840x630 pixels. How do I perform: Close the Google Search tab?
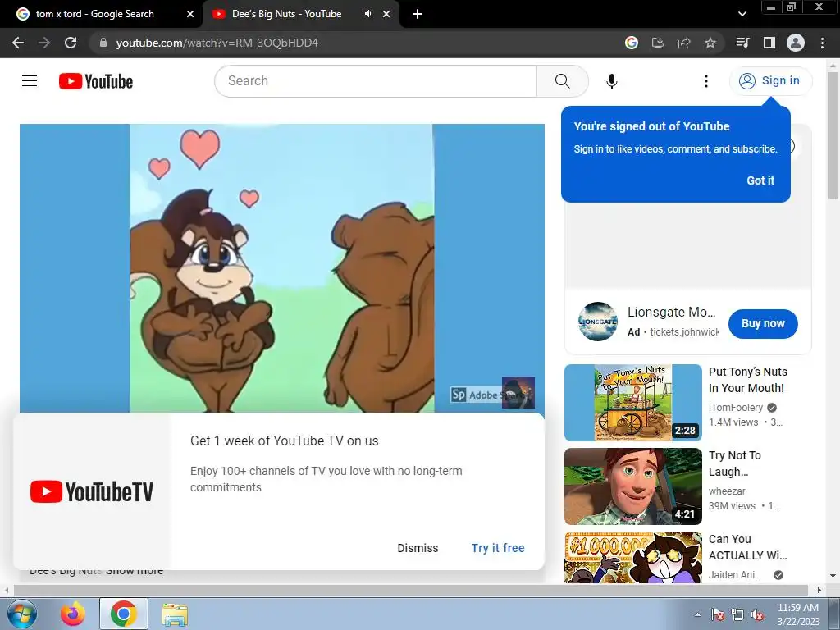tap(189, 14)
